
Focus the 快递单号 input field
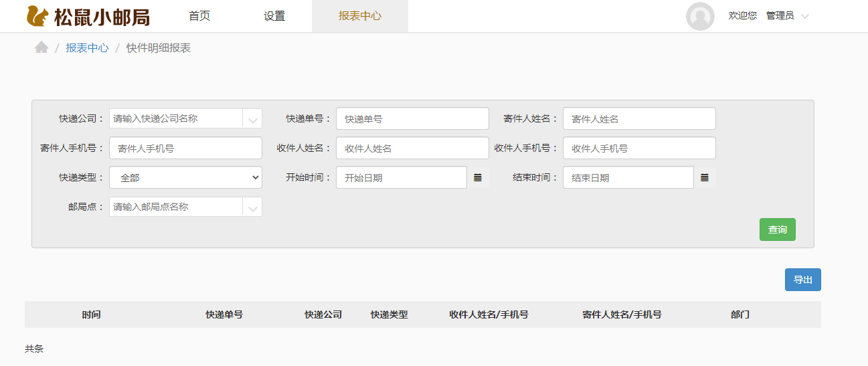412,118
